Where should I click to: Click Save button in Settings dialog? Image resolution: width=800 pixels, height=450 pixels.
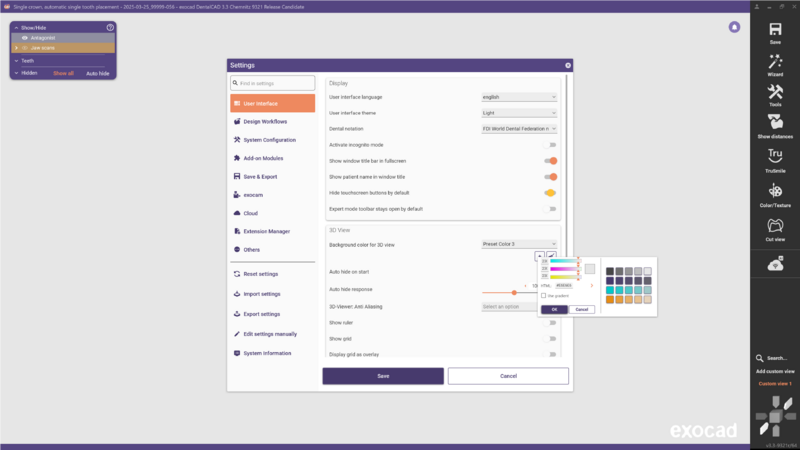pyautogui.click(x=383, y=376)
